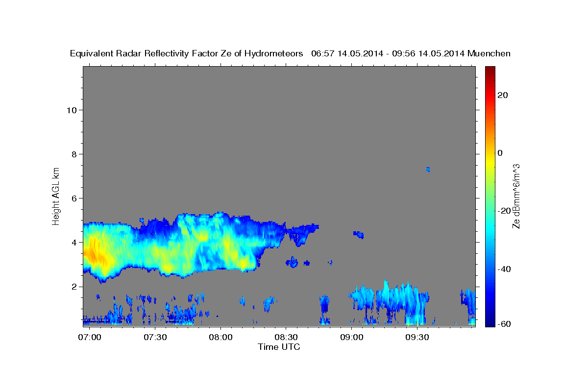Screen dimensions: 588x392
Task: Click the height tick label '10'
Action: pyautogui.click(x=72, y=110)
